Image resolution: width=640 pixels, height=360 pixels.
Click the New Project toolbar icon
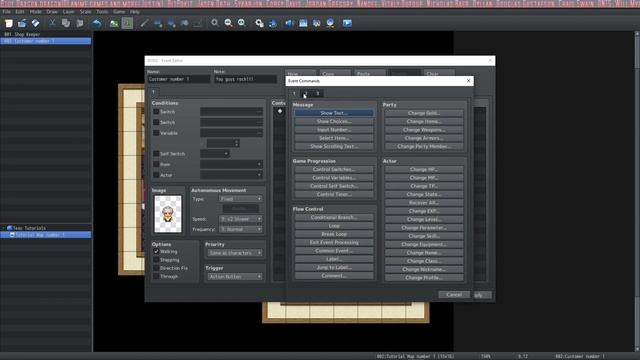point(9,23)
